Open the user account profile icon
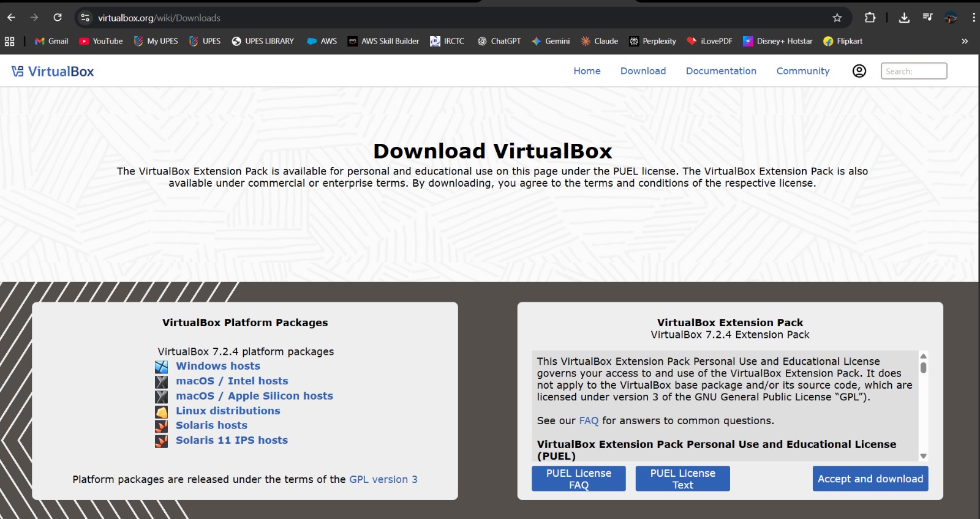Image resolution: width=980 pixels, height=519 pixels. click(x=859, y=71)
